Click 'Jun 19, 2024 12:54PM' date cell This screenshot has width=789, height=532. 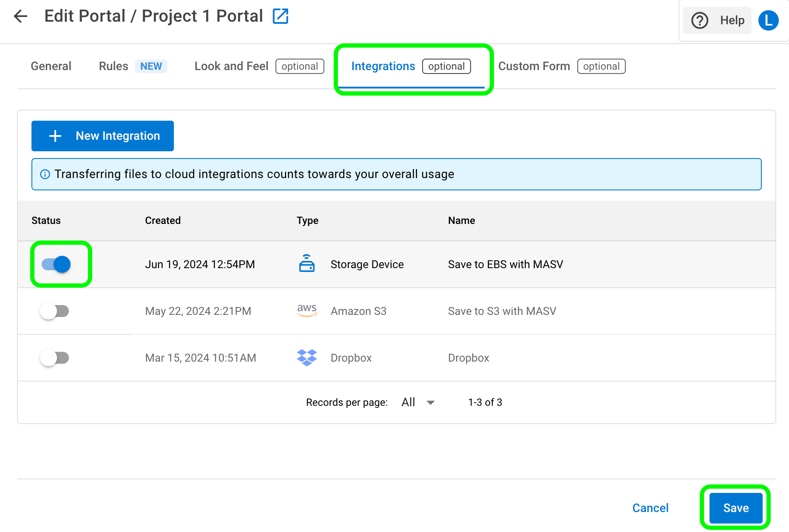coord(200,264)
